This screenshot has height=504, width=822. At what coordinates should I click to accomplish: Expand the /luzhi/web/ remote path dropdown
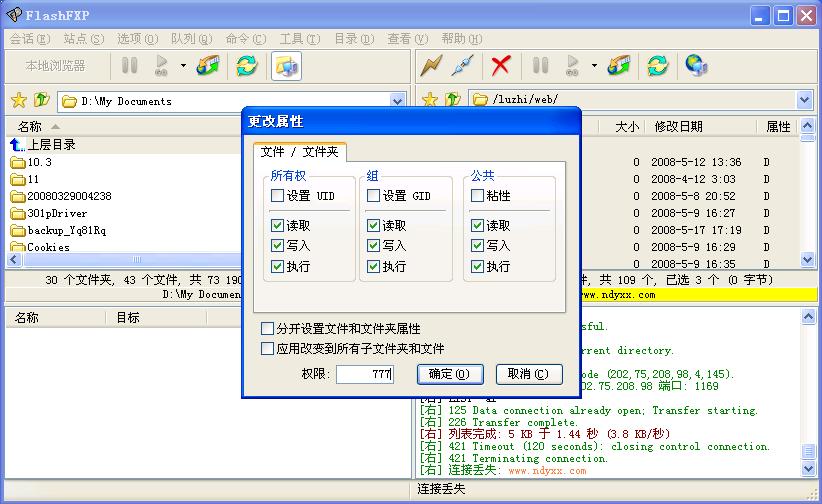tap(805, 100)
